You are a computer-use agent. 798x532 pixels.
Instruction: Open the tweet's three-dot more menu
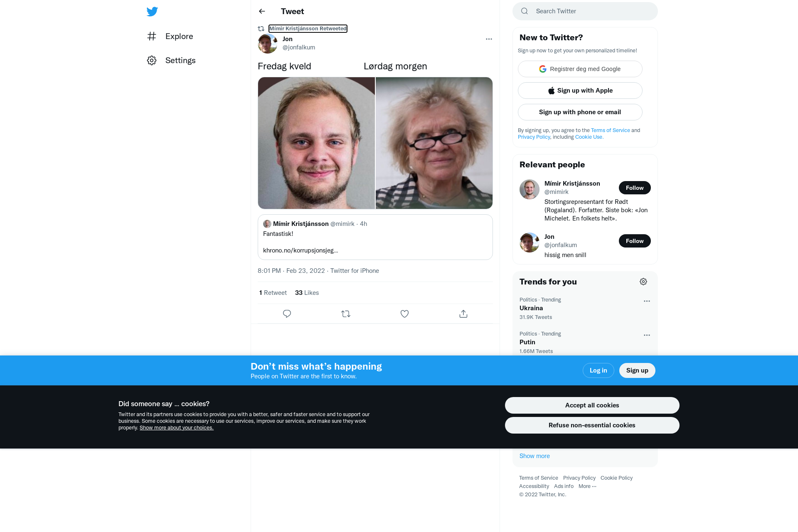coord(489,39)
